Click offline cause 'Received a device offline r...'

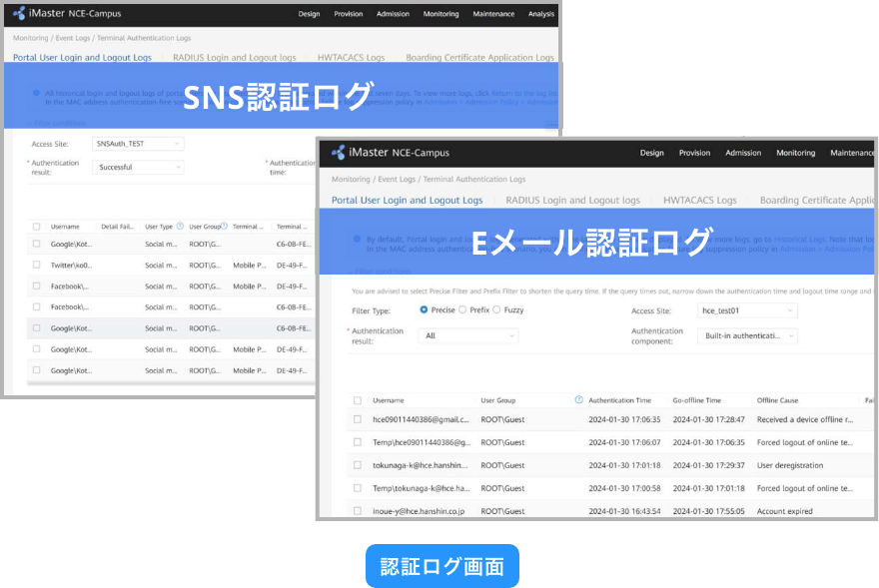tap(805, 419)
